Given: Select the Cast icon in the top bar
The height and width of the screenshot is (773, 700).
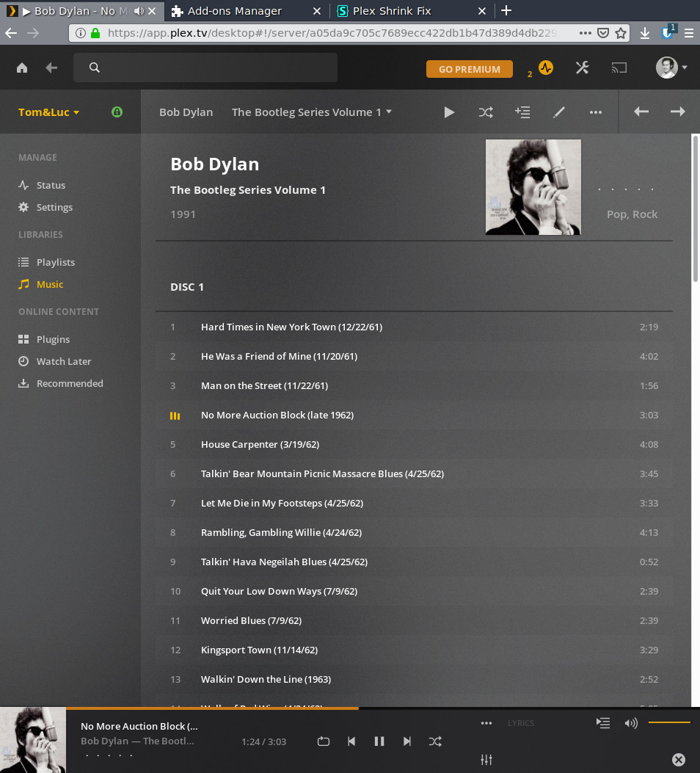Looking at the screenshot, I should pos(619,68).
